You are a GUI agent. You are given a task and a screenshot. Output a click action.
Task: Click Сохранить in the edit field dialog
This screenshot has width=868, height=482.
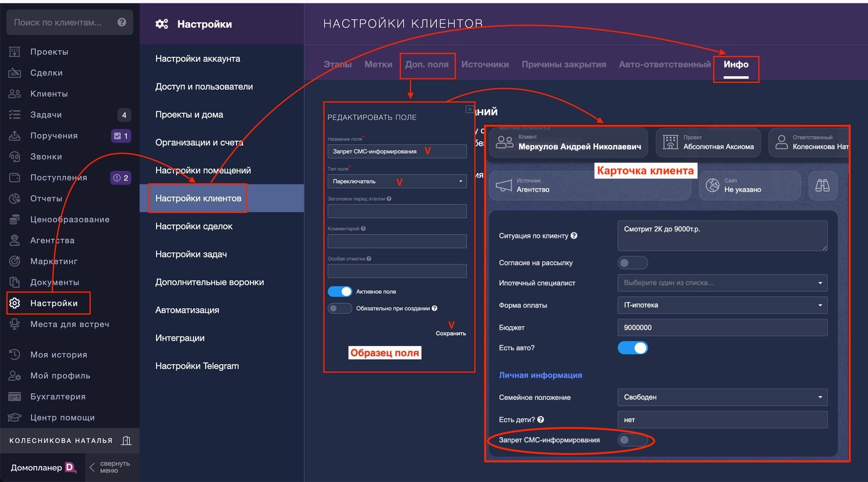tap(451, 333)
